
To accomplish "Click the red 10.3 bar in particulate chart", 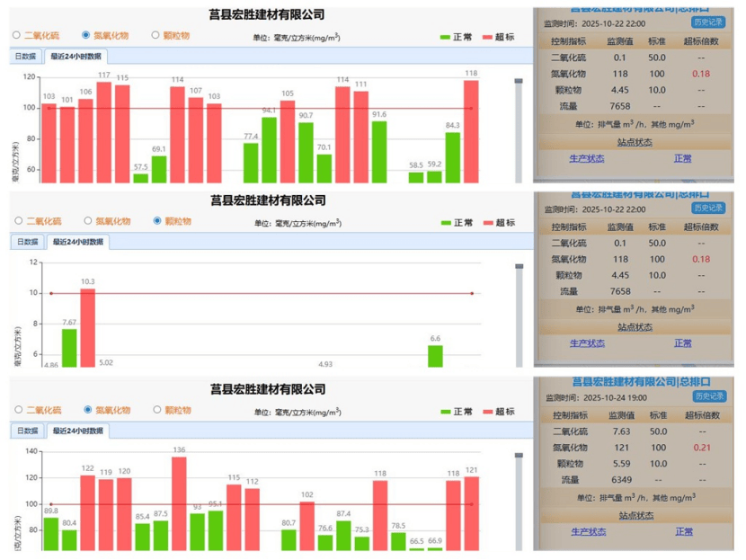I will pyautogui.click(x=88, y=324).
